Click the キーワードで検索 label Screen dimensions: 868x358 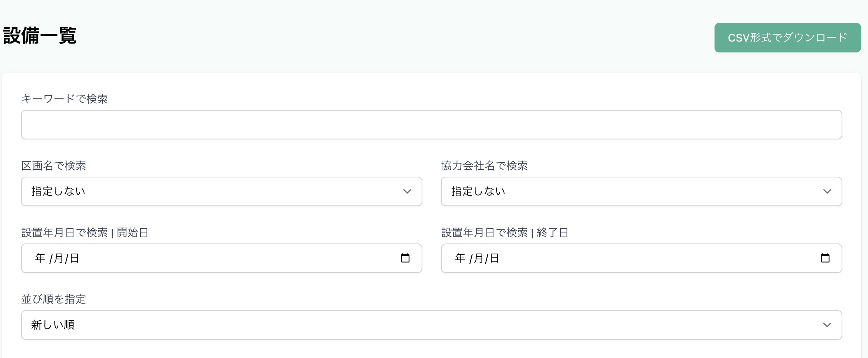coord(64,99)
